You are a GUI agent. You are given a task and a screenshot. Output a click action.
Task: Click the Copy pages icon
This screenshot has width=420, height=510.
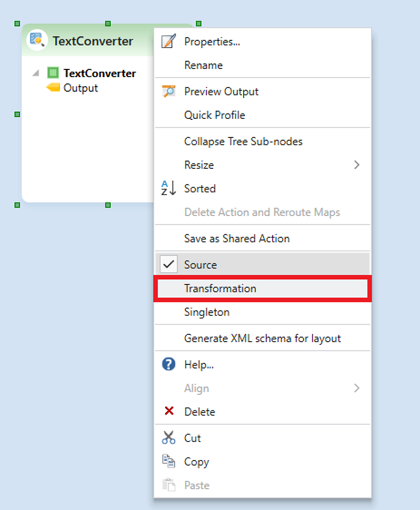point(168,462)
